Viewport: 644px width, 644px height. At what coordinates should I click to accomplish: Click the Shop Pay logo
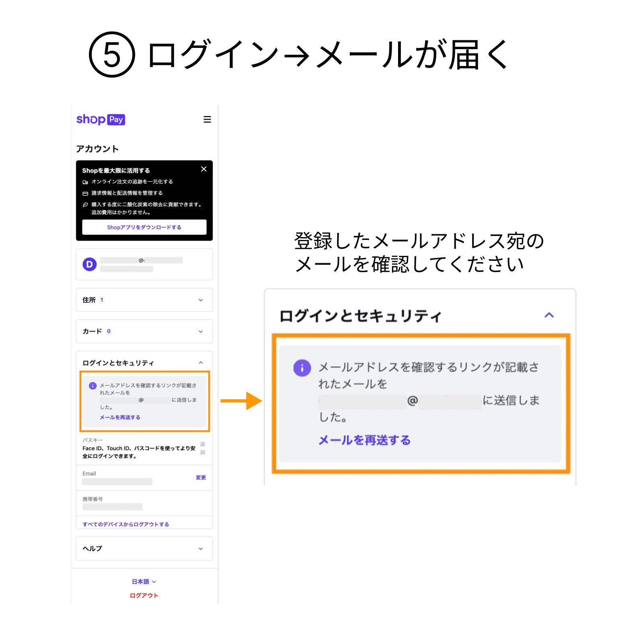coord(101,120)
